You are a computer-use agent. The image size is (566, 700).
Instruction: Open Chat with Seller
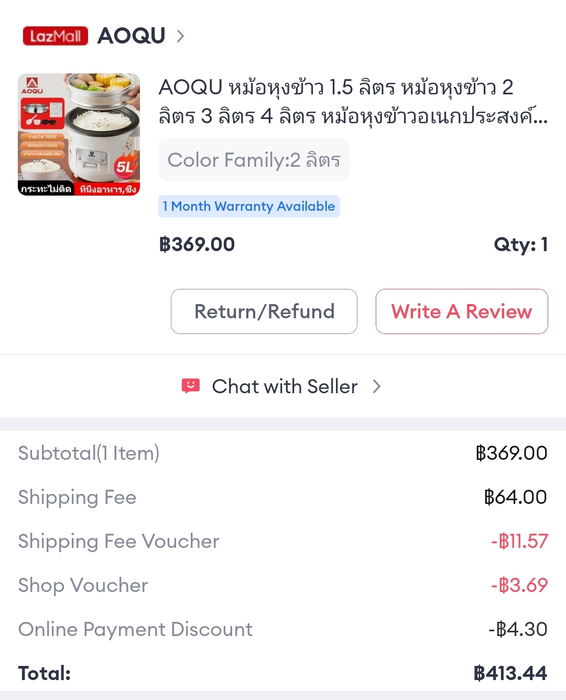coord(285,386)
